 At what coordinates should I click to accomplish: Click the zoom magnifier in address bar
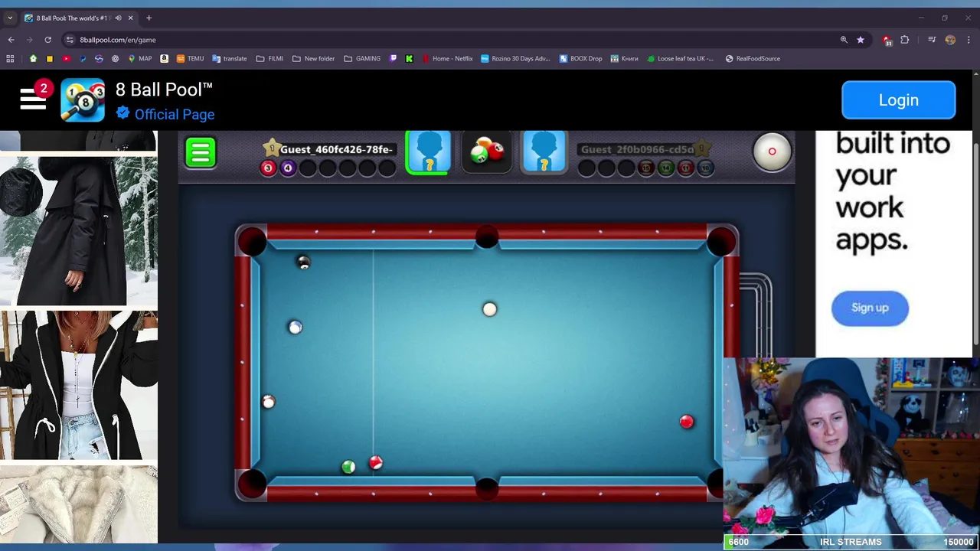[x=844, y=40]
